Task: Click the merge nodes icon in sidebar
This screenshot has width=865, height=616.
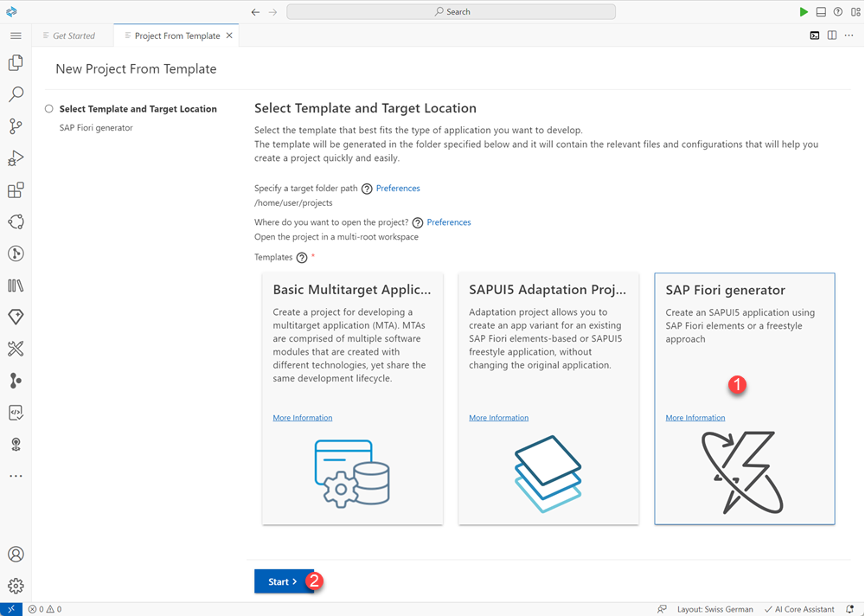Action: coord(16,381)
